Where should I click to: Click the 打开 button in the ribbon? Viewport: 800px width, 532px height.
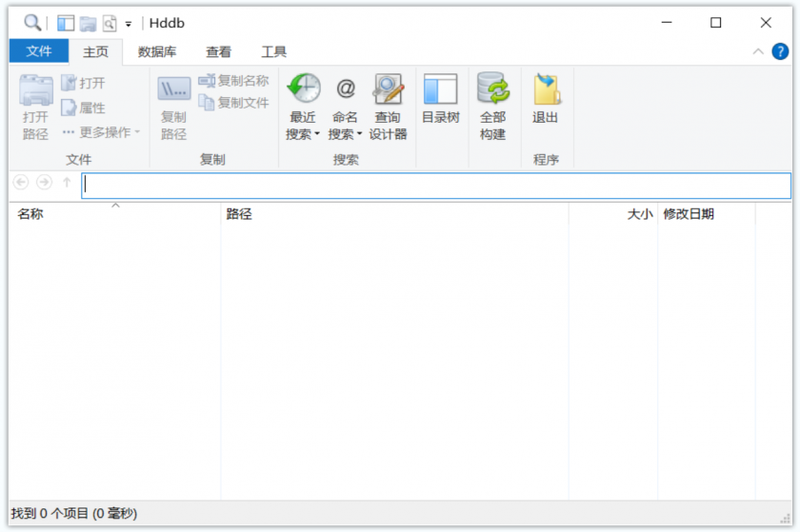coord(84,83)
